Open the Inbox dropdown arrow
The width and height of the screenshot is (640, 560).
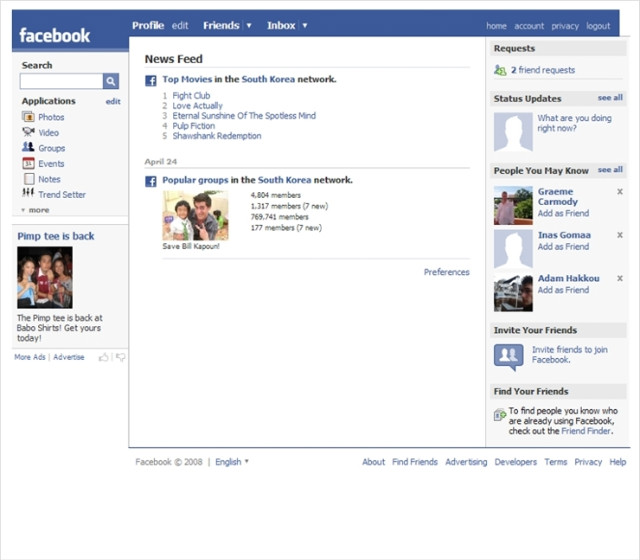304,26
